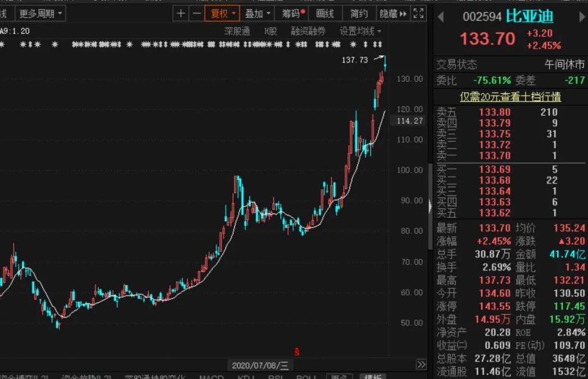Click the 卖三 row price 133.75
Viewport: 588px width, 379px height.
point(494,134)
